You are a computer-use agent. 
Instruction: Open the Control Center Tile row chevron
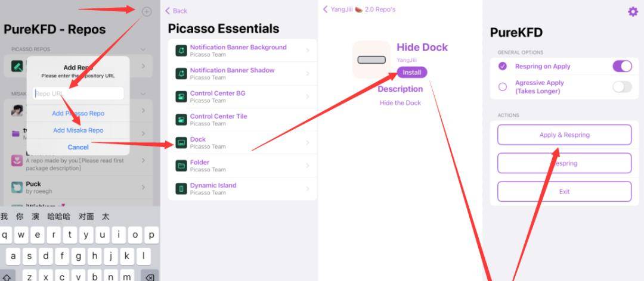(x=308, y=120)
